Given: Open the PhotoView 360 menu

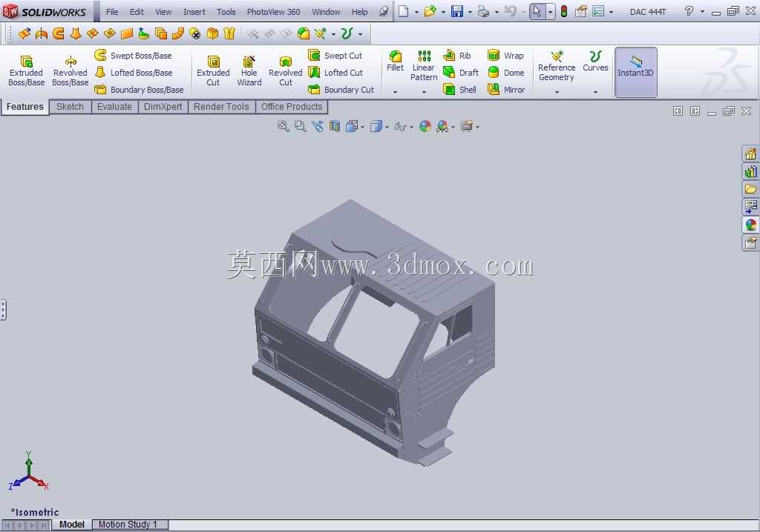Looking at the screenshot, I should (x=273, y=12).
